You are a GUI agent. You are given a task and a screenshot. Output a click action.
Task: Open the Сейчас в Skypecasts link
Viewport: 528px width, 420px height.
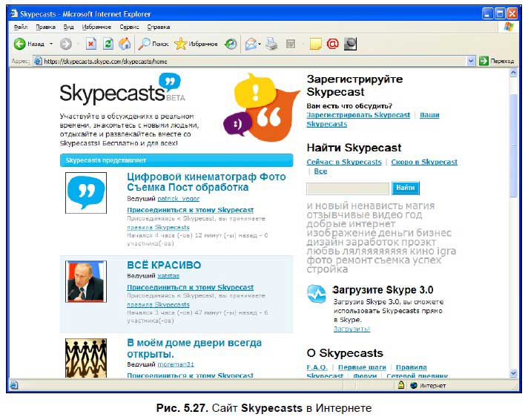click(344, 162)
